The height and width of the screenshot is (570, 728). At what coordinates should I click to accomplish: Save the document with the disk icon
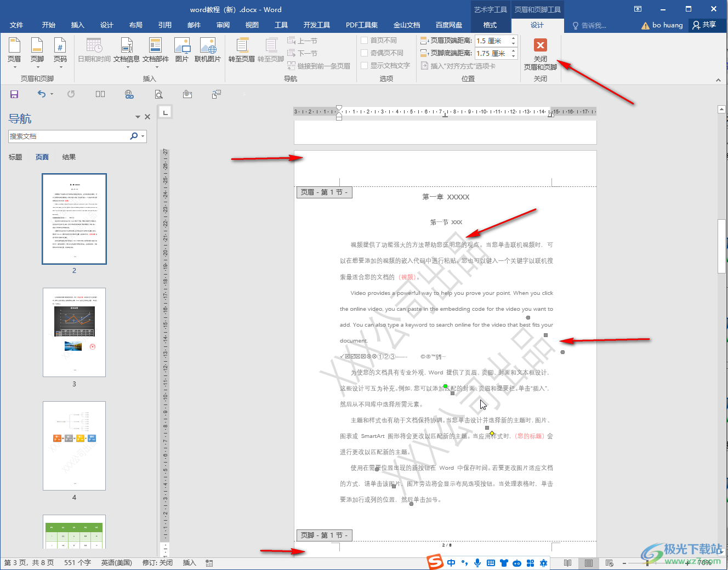14,94
